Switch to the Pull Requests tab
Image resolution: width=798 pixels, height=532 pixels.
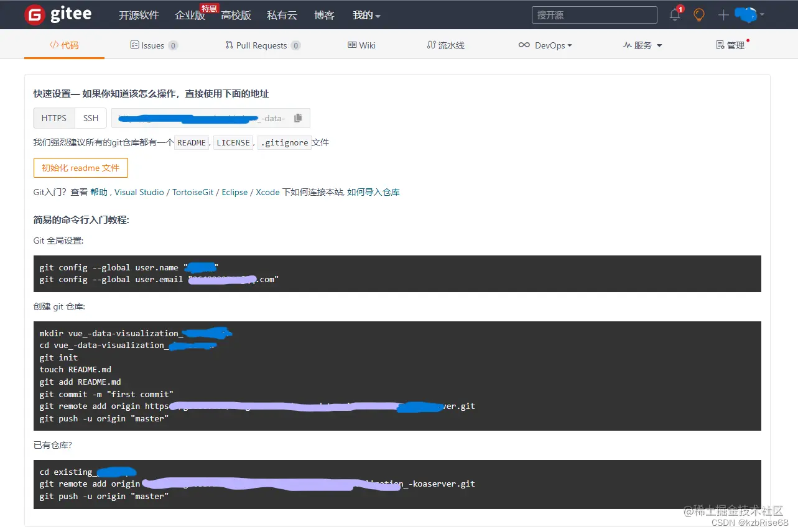[x=262, y=44]
